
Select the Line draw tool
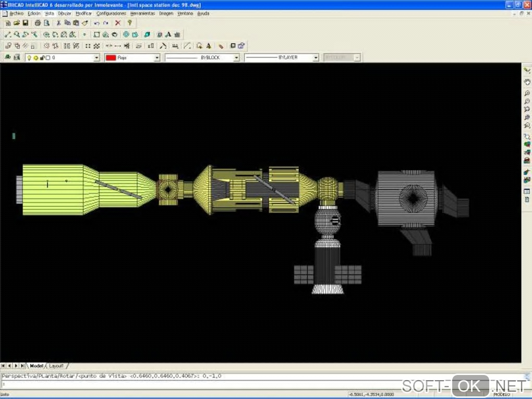pyautogui.click(x=8, y=34)
